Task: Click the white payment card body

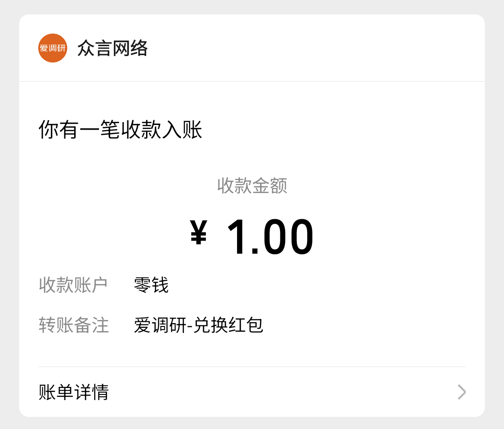Action: pyautogui.click(x=252, y=215)
